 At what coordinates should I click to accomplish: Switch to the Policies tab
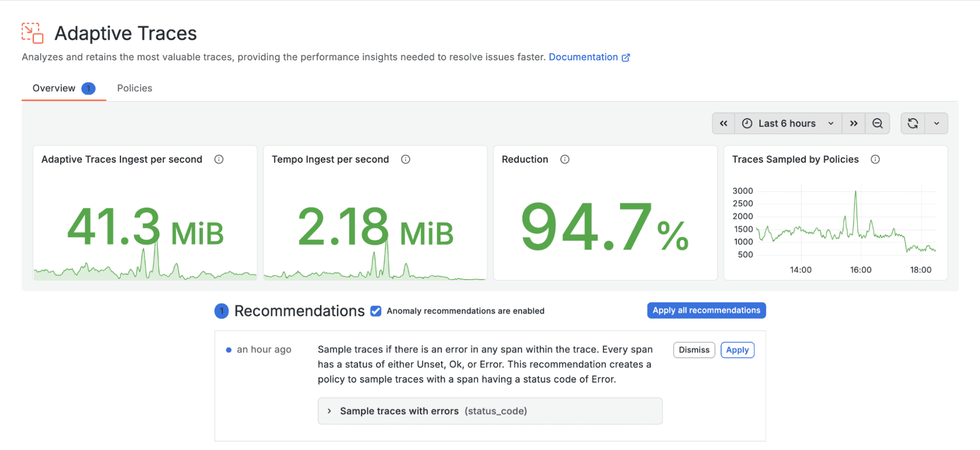[x=134, y=88]
